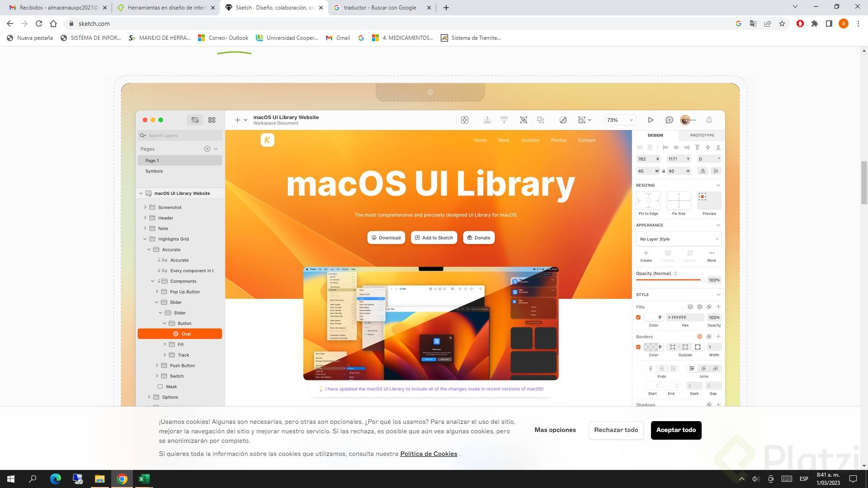Toggle the Borders color checkbox
This screenshot has height=488, width=868.
[x=638, y=347]
